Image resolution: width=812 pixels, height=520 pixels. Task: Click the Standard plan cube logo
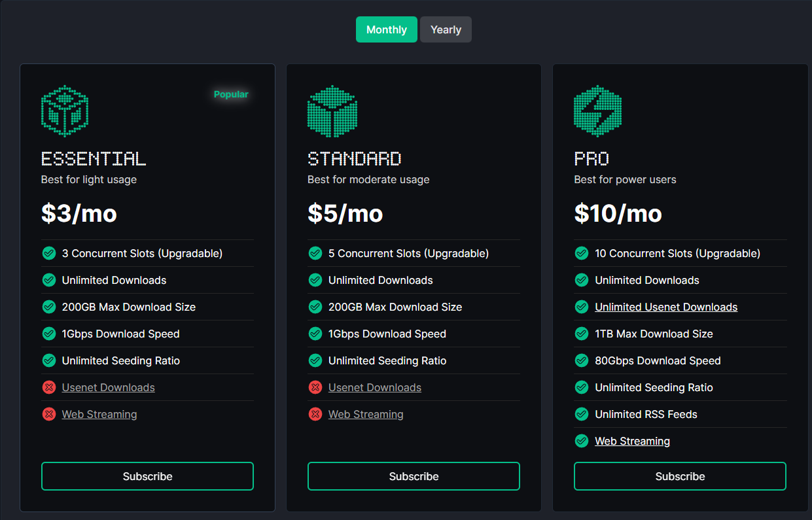coord(332,111)
